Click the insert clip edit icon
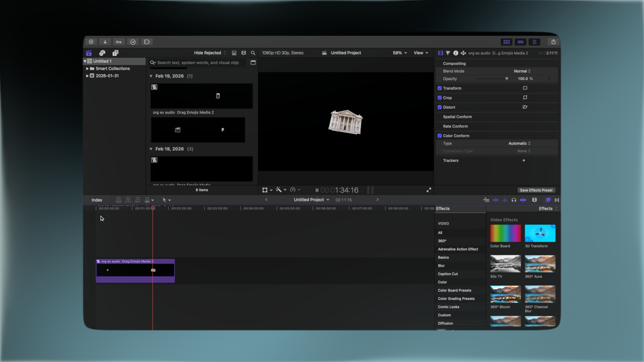 tap(128, 200)
